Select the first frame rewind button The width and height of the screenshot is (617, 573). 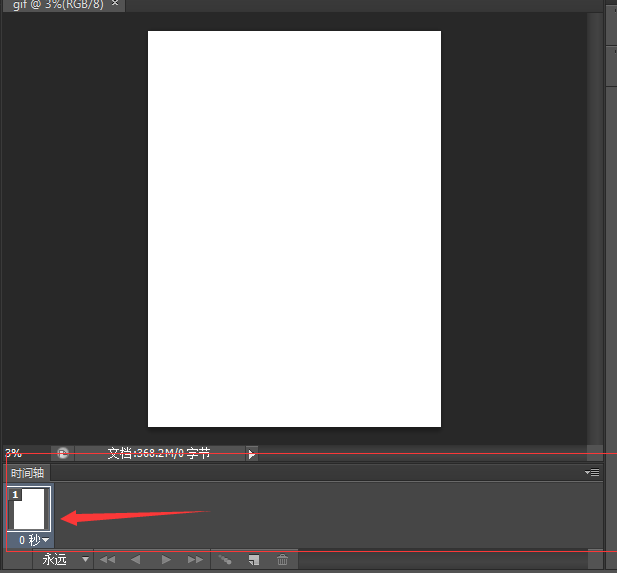tap(107, 559)
